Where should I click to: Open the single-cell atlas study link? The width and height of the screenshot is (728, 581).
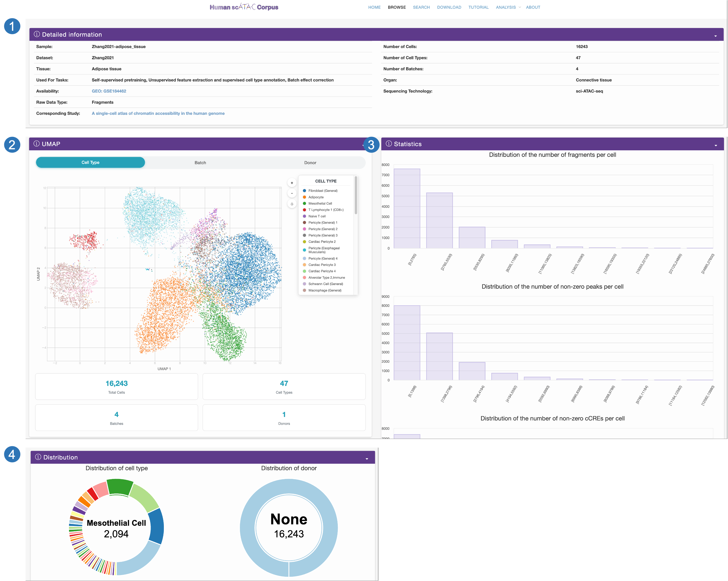coord(158,114)
